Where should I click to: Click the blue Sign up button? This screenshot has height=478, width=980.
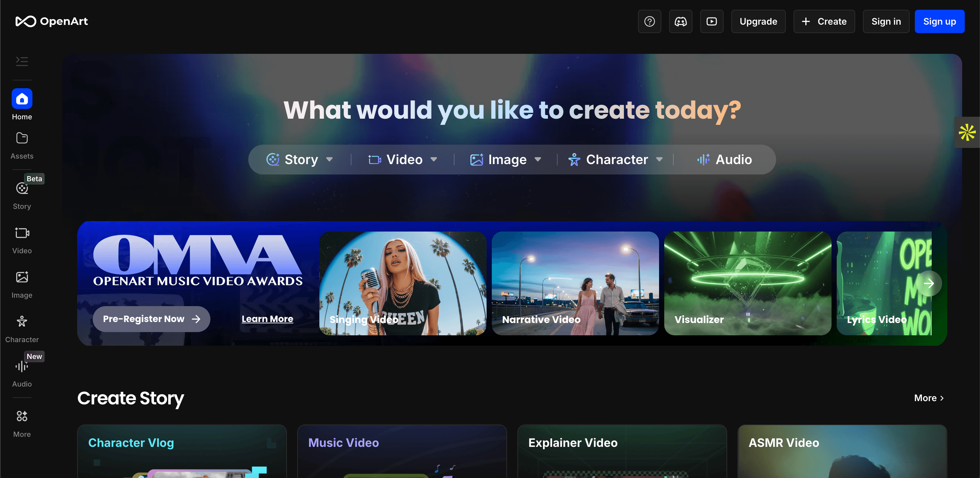pyautogui.click(x=939, y=21)
